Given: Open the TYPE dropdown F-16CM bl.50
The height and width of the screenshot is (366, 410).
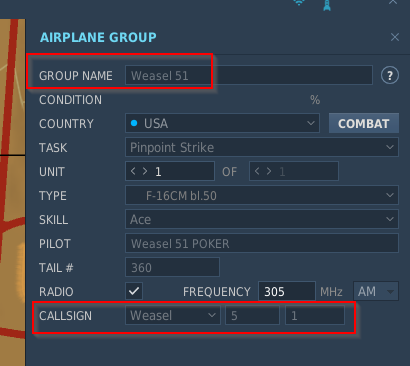Looking at the screenshot, I should pyautogui.click(x=262, y=195).
